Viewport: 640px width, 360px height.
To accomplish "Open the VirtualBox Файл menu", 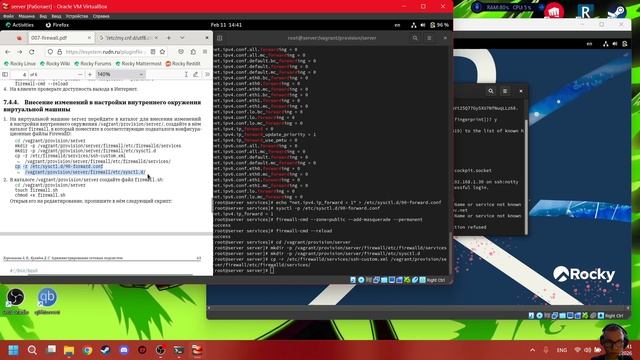I will 8,16.
